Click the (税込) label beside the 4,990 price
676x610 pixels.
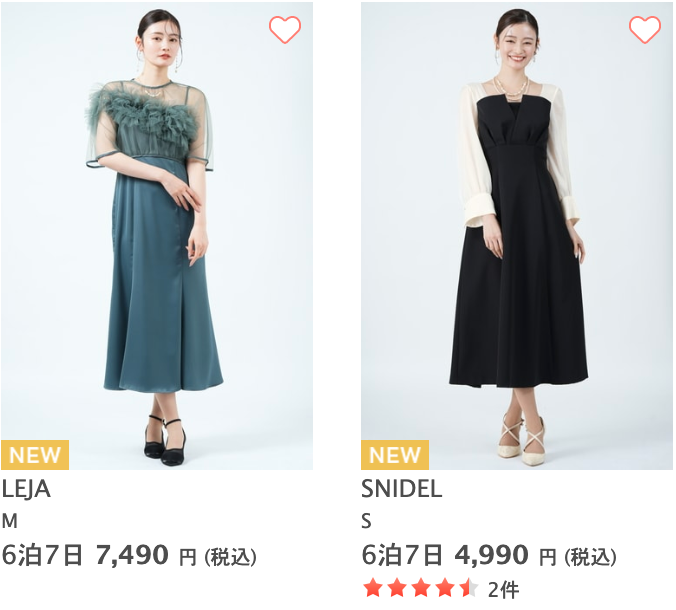(x=591, y=557)
